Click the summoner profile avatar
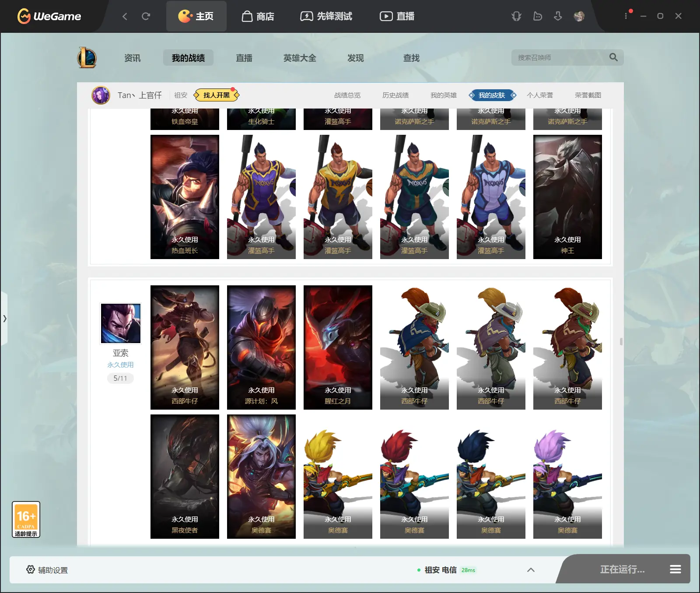Viewport: 700px width, 593px height. pyautogui.click(x=101, y=95)
